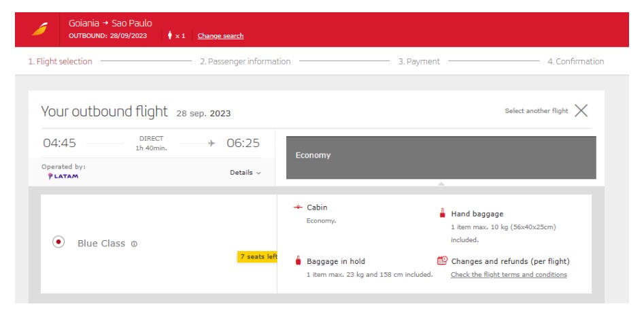This screenshot has height=317, width=644.
Task: Go to the Payment step
Action: tap(419, 61)
